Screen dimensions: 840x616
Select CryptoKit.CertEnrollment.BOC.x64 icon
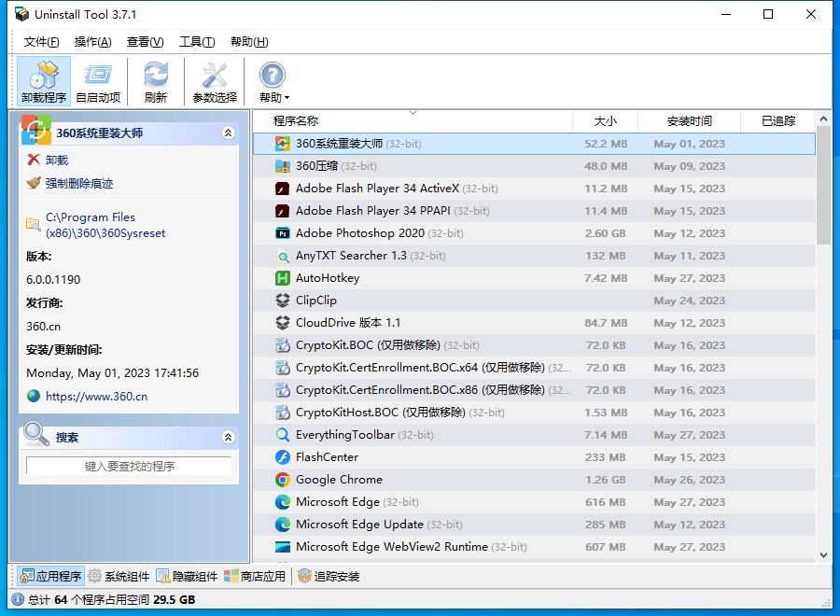pyautogui.click(x=282, y=368)
